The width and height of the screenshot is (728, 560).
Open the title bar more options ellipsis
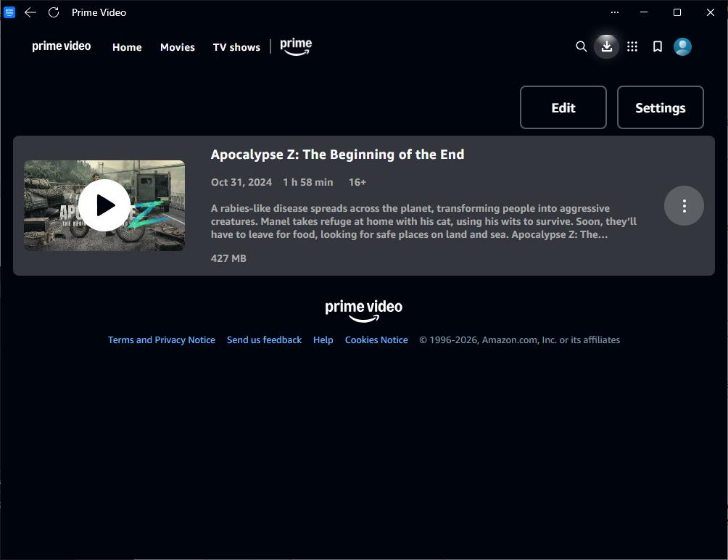[x=615, y=12]
